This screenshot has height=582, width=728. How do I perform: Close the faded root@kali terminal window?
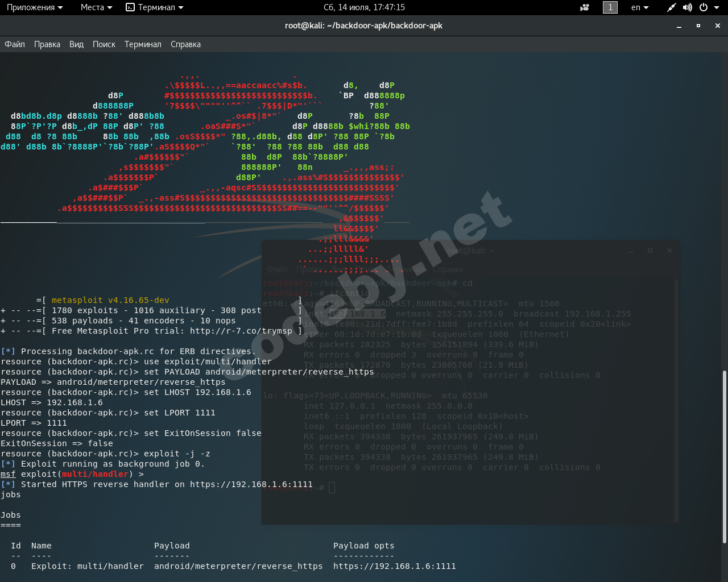pyautogui.click(x=669, y=251)
